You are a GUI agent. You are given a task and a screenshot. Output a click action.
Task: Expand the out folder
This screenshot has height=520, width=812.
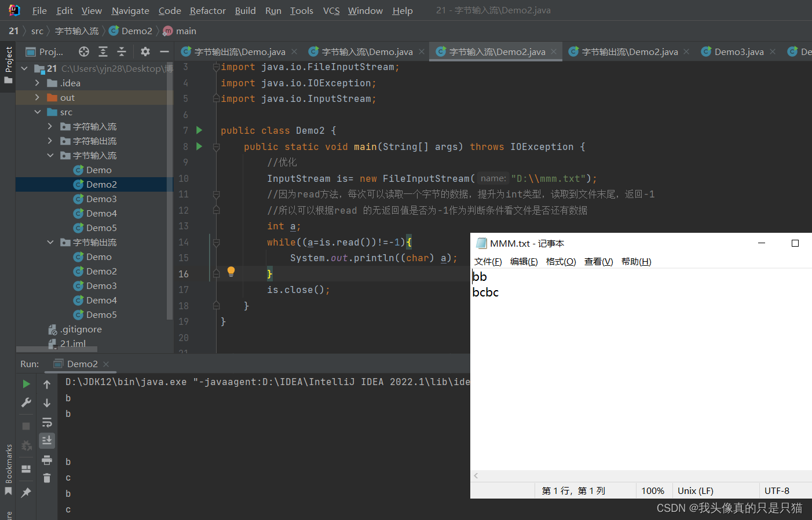[37, 97]
